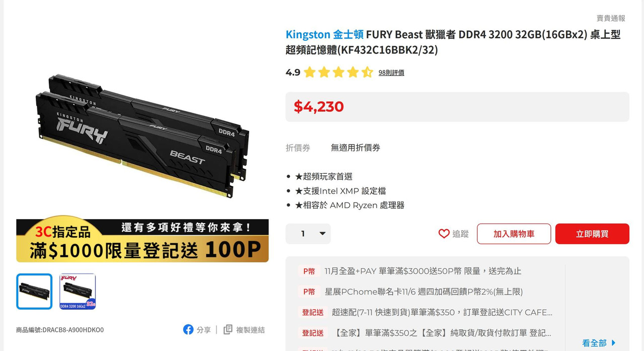Click the heart icon to follow product
Screen dimensions: 644x351
pos(444,234)
